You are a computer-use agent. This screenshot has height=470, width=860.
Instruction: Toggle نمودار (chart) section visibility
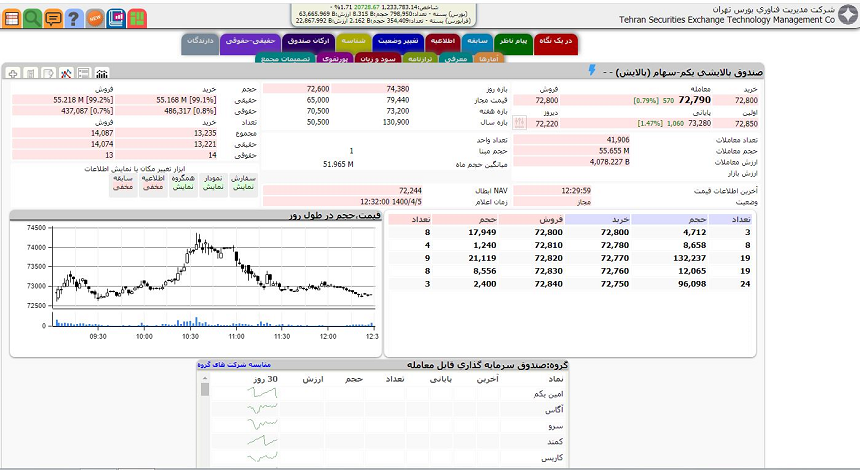(x=213, y=183)
